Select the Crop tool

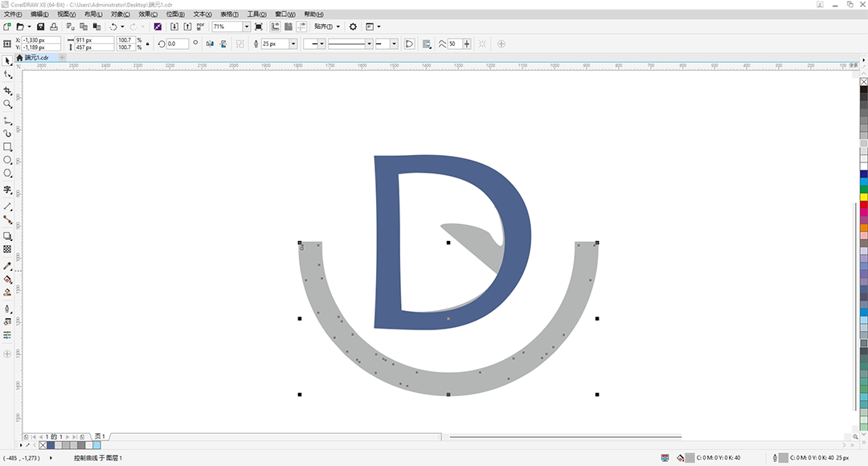[x=7, y=90]
